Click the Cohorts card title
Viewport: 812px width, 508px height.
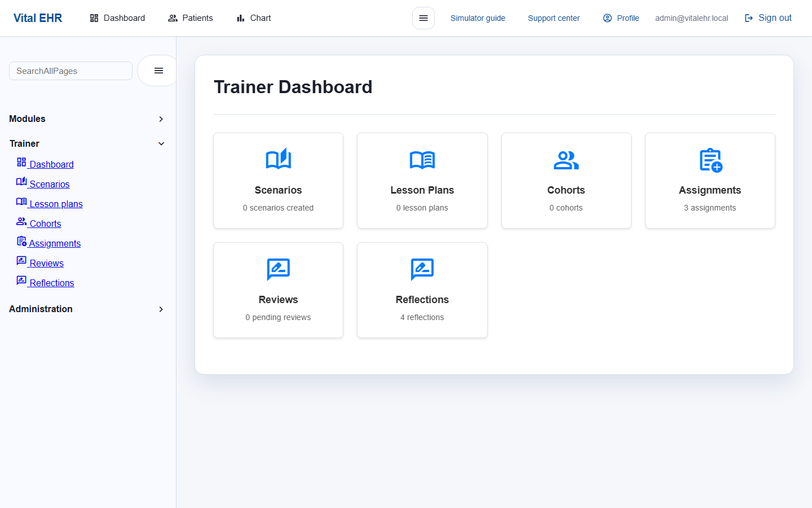click(566, 190)
